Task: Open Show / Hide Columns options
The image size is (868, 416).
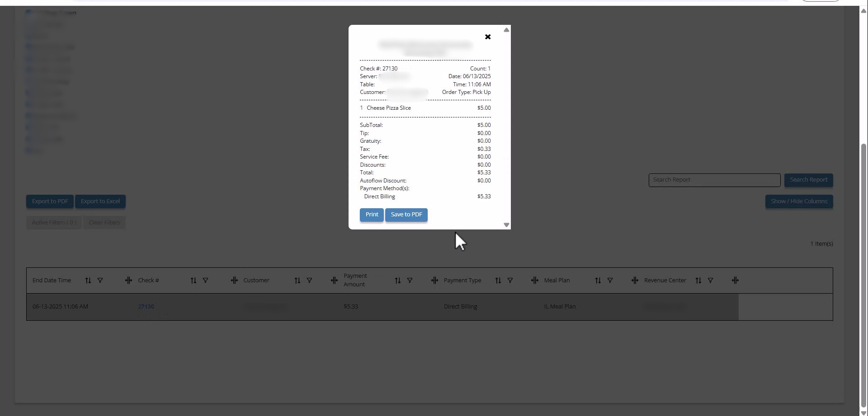Action: (799, 201)
